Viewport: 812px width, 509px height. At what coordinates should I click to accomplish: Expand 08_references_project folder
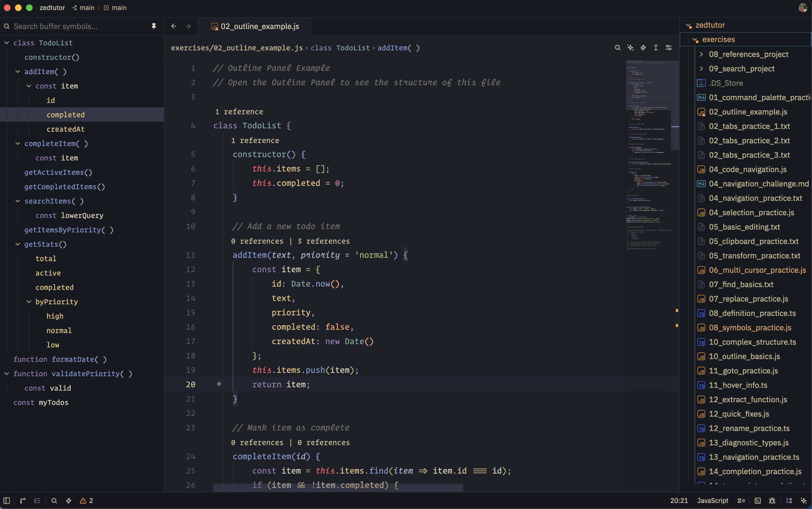point(701,54)
